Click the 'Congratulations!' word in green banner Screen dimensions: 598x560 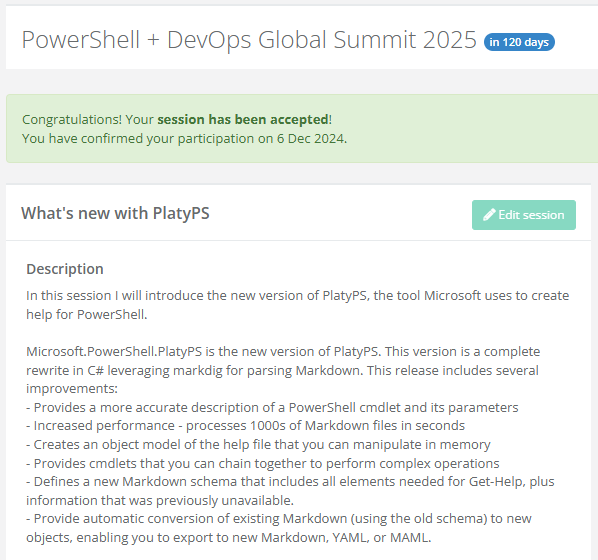coord(72,119)
